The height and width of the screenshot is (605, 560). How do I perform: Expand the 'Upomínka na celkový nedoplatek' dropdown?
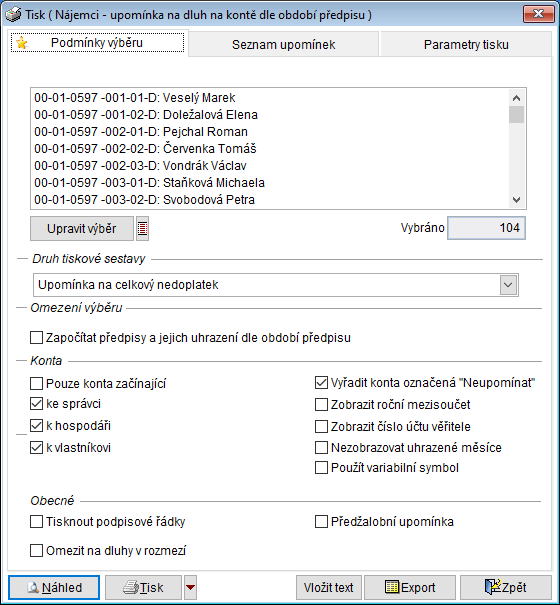pyautogui.click(x=508, y=285)
